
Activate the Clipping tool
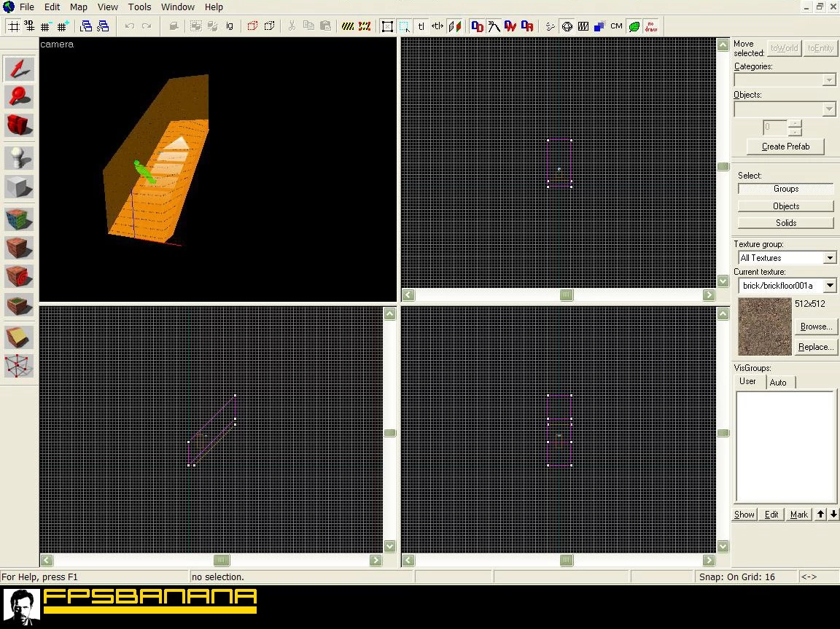19,337
